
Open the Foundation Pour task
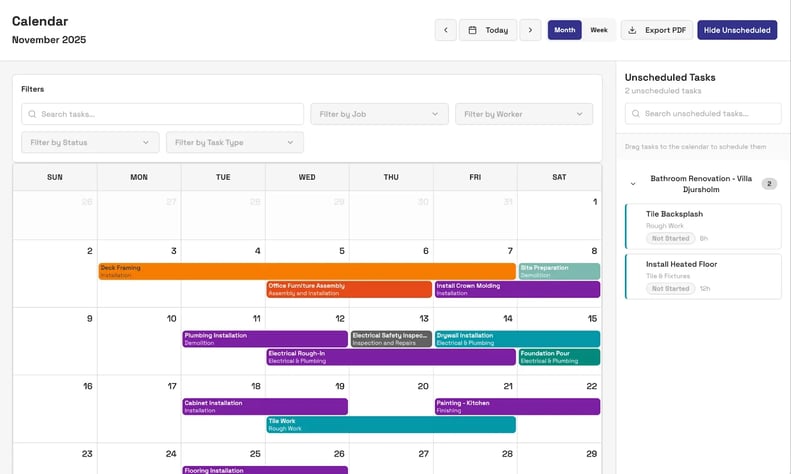pos(559,357)
